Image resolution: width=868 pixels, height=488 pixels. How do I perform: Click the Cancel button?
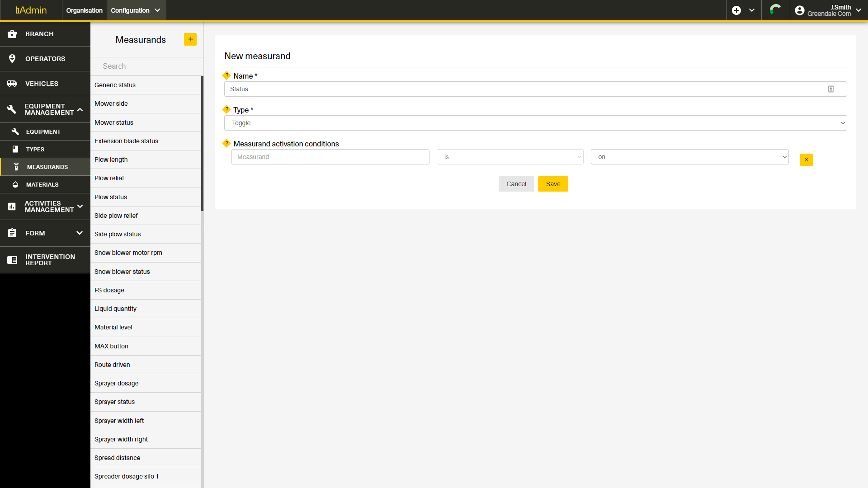click(x=516, y=184)
